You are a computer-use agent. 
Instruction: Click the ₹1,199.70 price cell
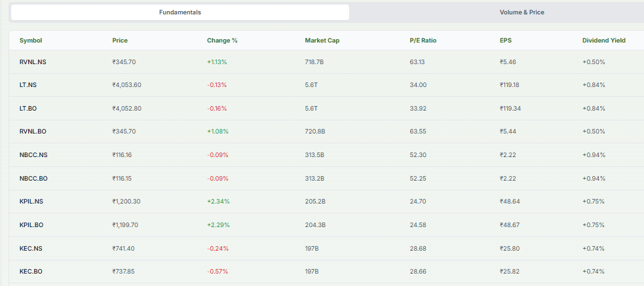click(x=126, y=225)
